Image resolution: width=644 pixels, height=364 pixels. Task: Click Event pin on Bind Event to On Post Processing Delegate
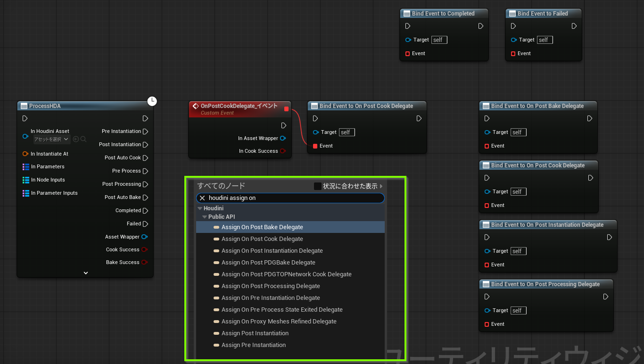click(x=487, y=324)
